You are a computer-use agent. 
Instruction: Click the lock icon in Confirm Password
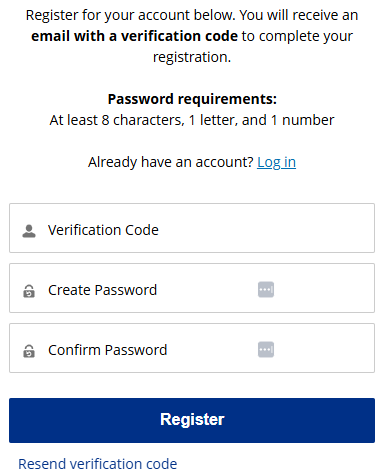point(29,351)
